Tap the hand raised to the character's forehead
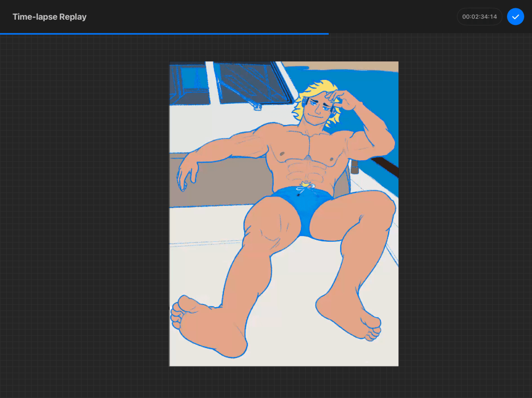The width and height of the screenshot is (532, 398). point(345,100)
